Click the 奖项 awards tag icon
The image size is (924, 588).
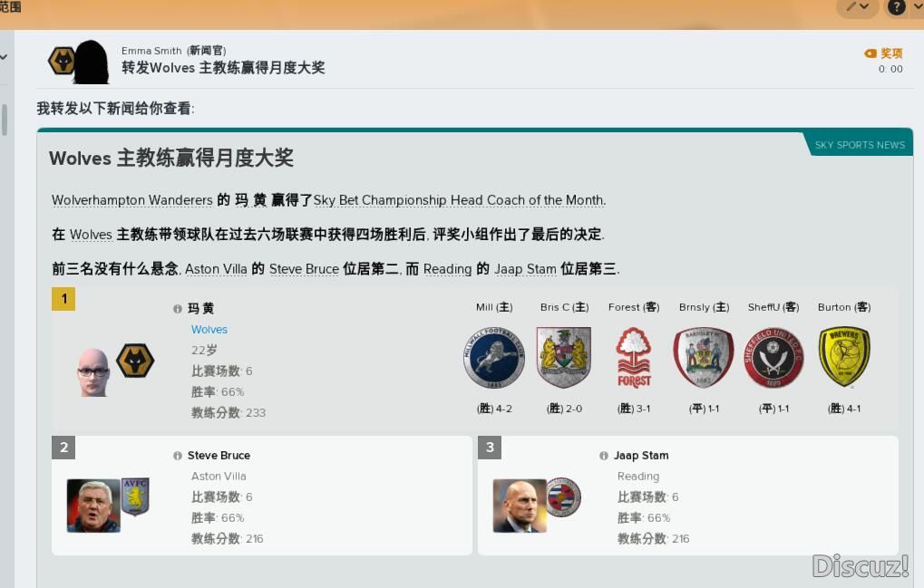coord(871,53)
